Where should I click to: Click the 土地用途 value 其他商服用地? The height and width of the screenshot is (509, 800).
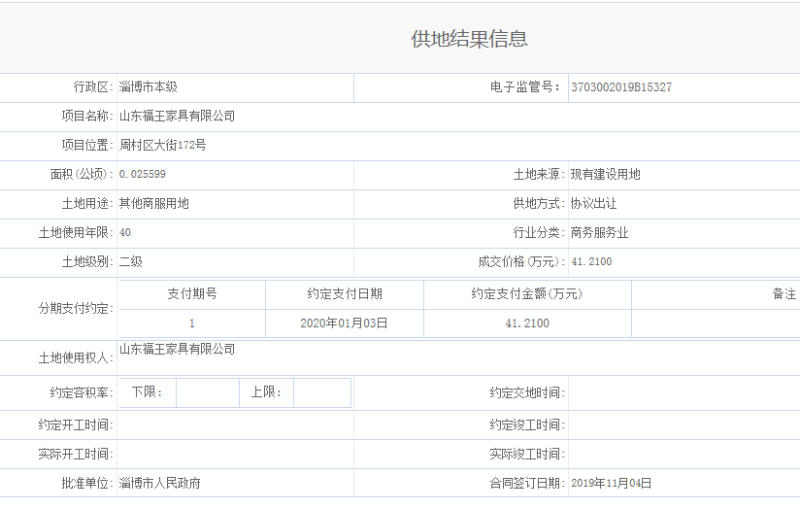154,203
